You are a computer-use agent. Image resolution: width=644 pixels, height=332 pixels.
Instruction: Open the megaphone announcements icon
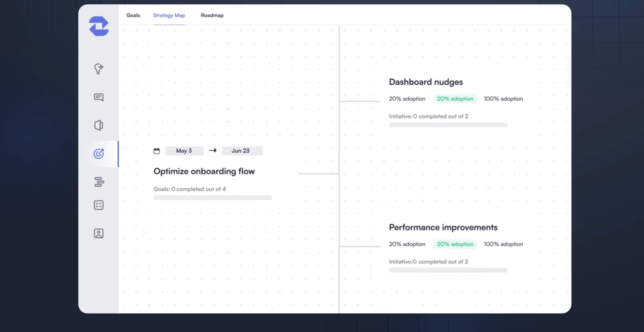click(99, 125)
